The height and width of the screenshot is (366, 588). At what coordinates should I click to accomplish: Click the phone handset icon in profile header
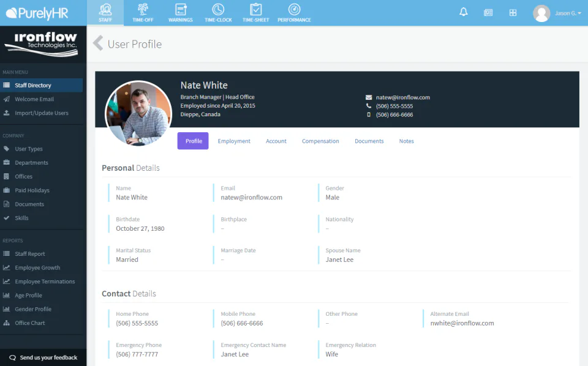tap(369, 106)
